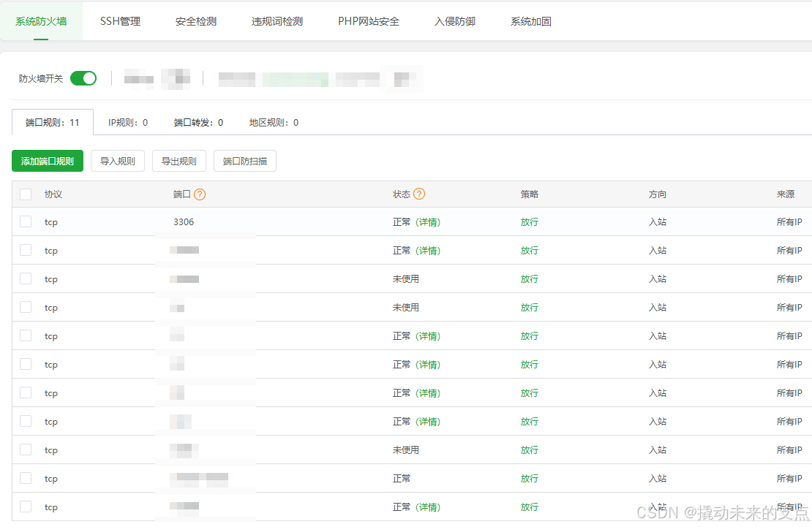Viewport: 812px width, 527px height.
Task: Click the 策略 column header
Action: point(529,194)
